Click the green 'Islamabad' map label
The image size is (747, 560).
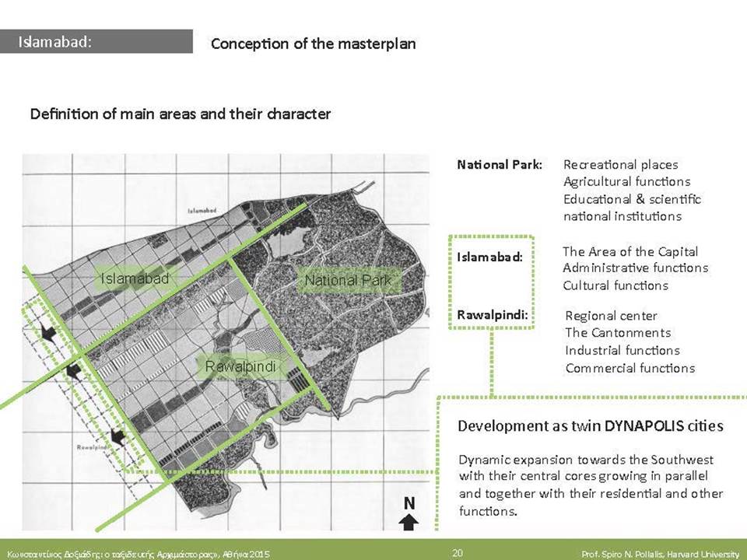click(x=135, y=278)
